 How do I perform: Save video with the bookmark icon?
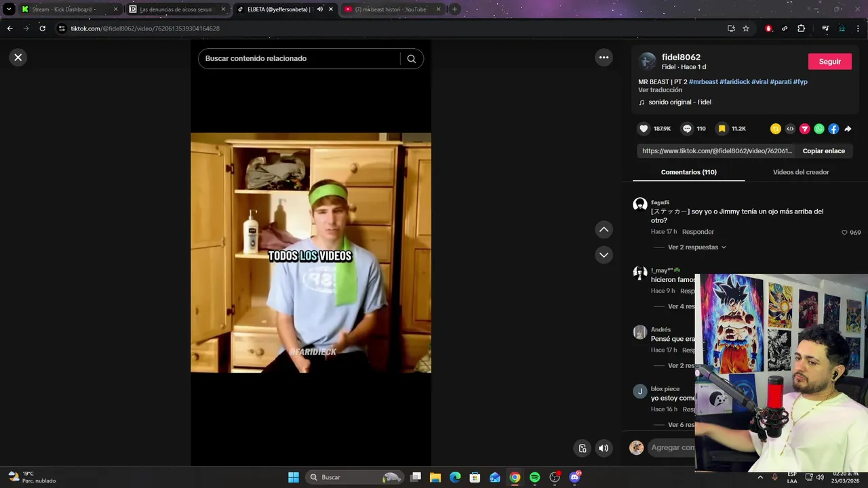[722, 129]
